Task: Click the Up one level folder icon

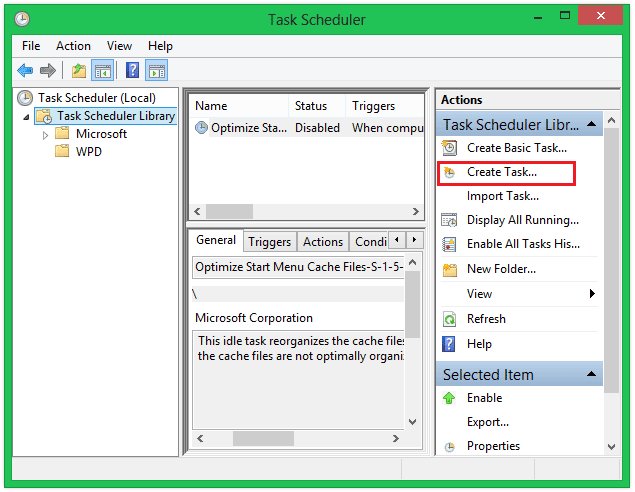Action: pos(79,71)
